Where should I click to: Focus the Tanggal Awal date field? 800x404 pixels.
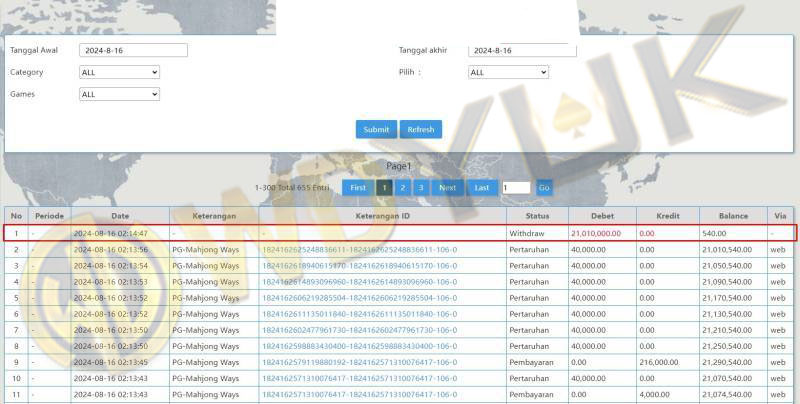(x=133, y=50)
